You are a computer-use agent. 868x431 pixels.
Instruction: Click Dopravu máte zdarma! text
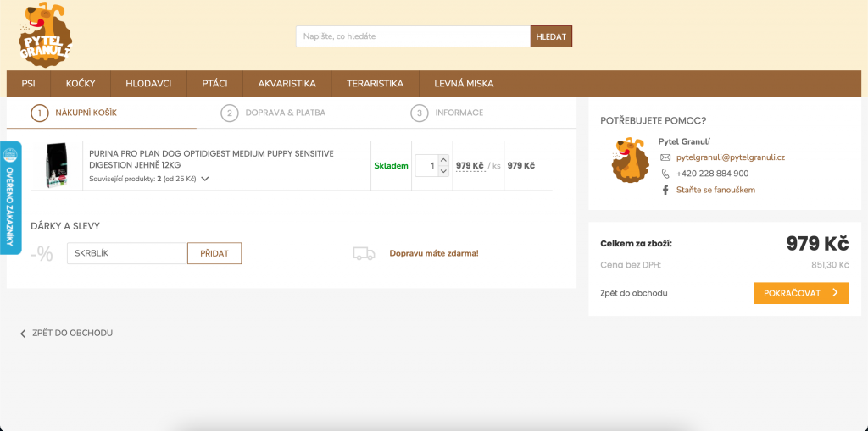pyautogui.click(x=434, y=253)
